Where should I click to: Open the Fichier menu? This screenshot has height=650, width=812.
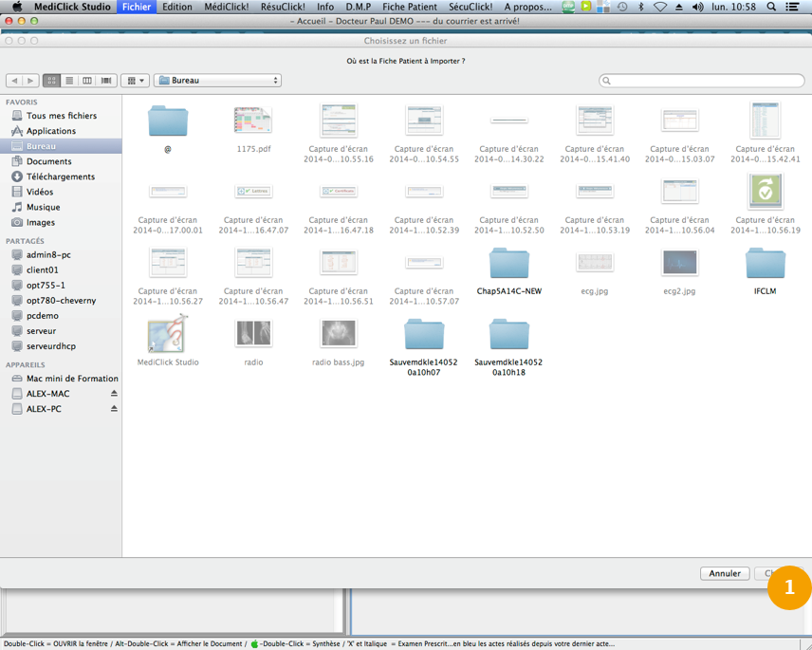[x=137, y=7]
